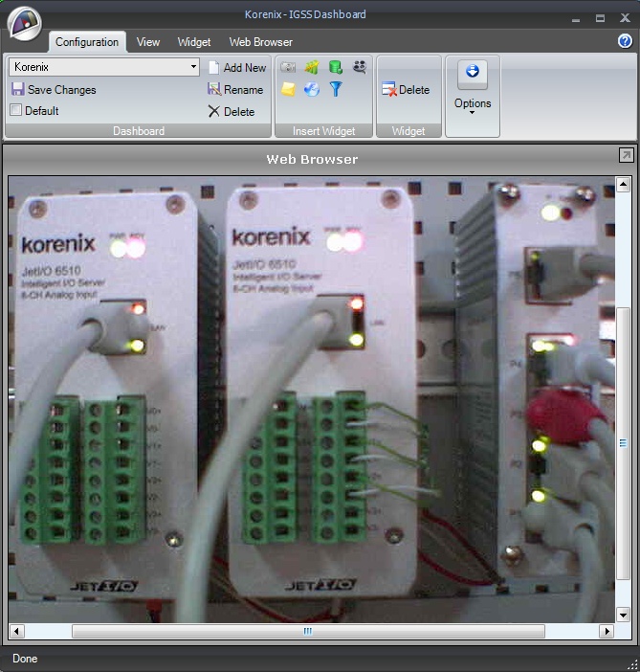640x672 pixels.
Task: Toggle the Default dashboard checkbox
Action: coord(16,110)
